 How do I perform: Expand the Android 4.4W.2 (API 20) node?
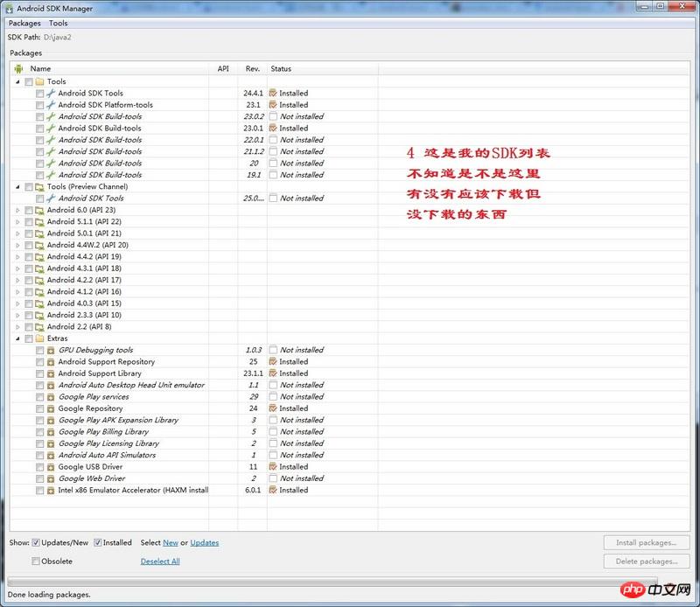(17, 245)
